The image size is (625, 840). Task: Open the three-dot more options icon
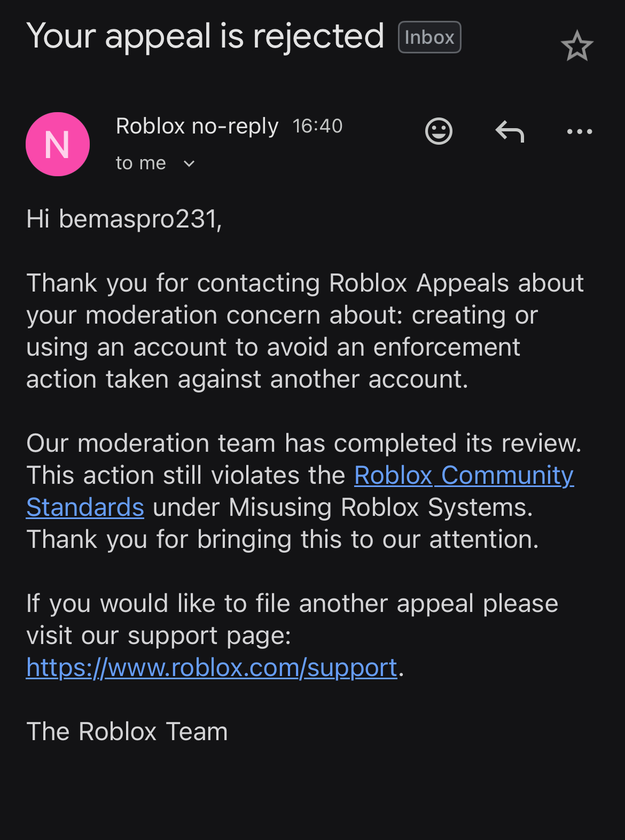[580, 131]
